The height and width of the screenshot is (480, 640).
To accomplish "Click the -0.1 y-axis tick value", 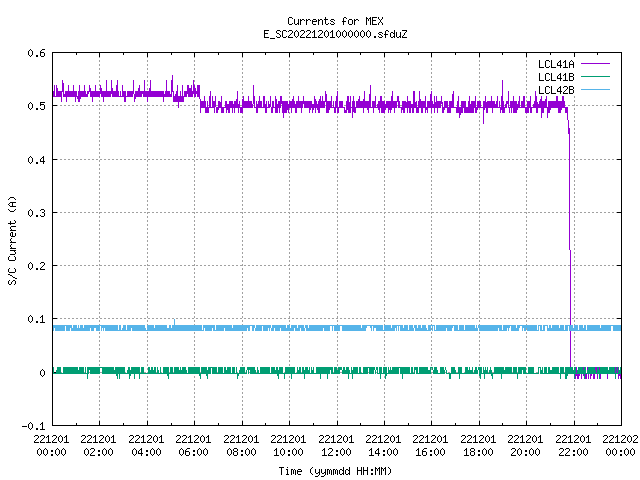I will (x=33, y=426).
